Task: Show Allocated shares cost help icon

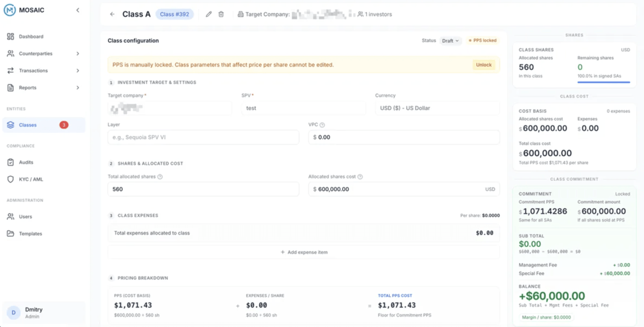Action: coord(360,177)
